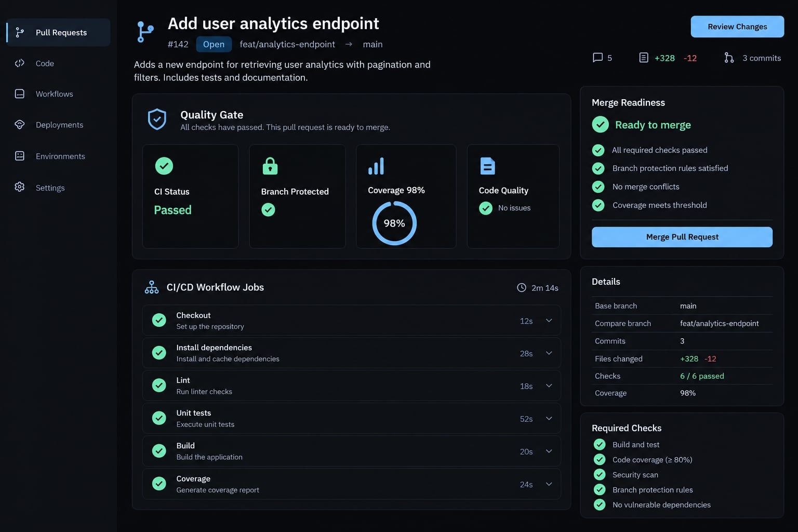
Task: Expand the Lint job row
Action: [x=549, y=386]
